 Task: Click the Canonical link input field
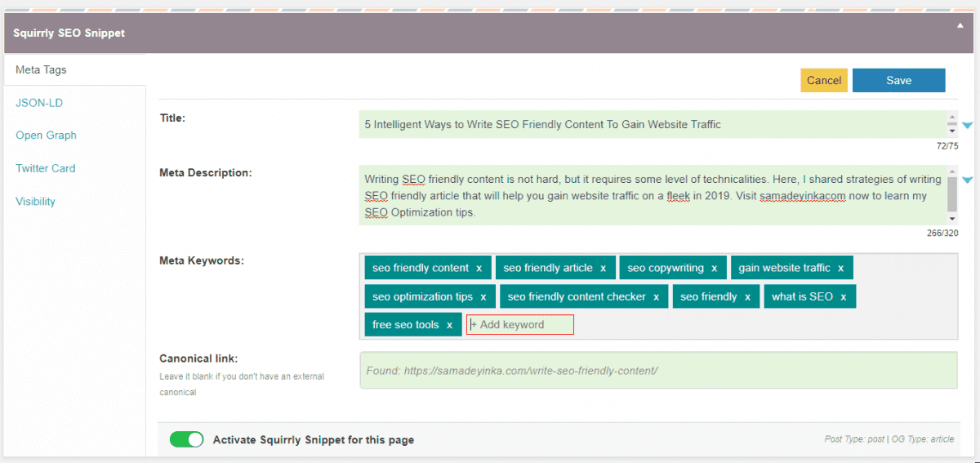point(657,371)
